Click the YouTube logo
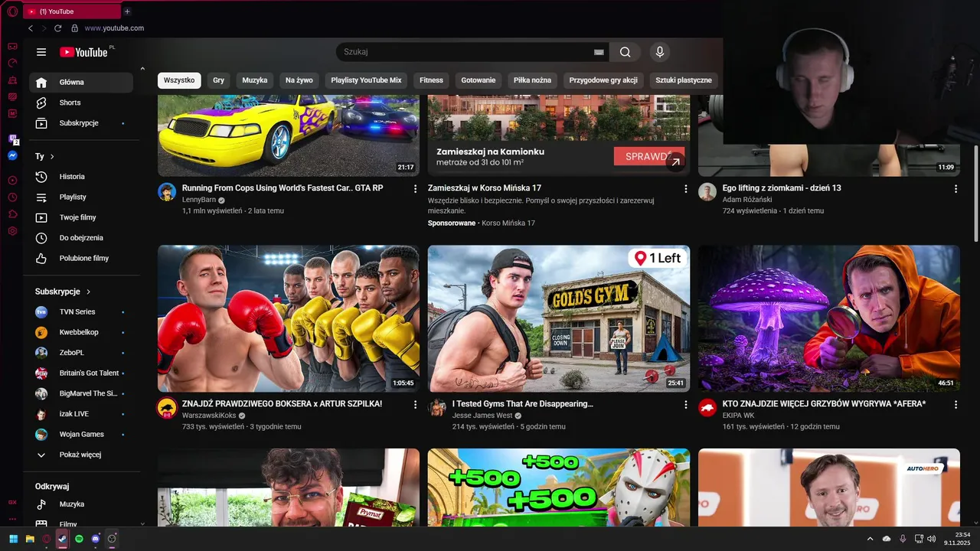Screen dimensions: 980x551 [x=84, y=52]
